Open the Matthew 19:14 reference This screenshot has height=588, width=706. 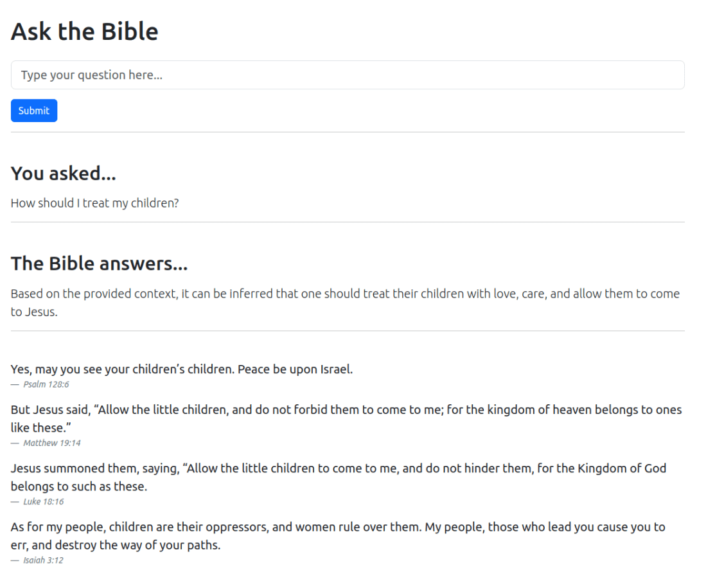(x=51, y=443)
